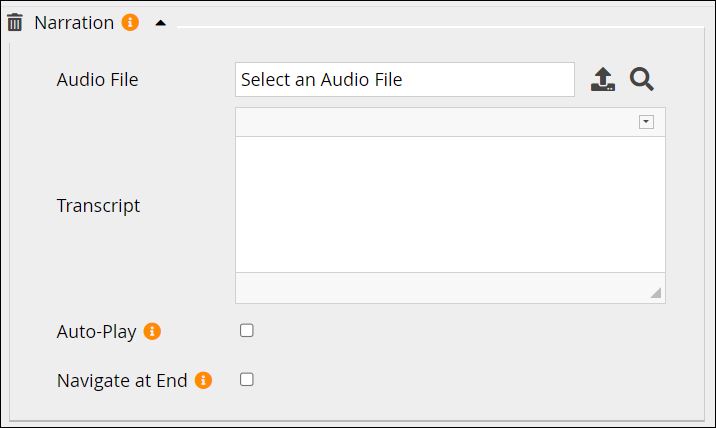Screen dimensions: 716x428
Task: Collapse the Narration section arrow
Action: [160, 23]
